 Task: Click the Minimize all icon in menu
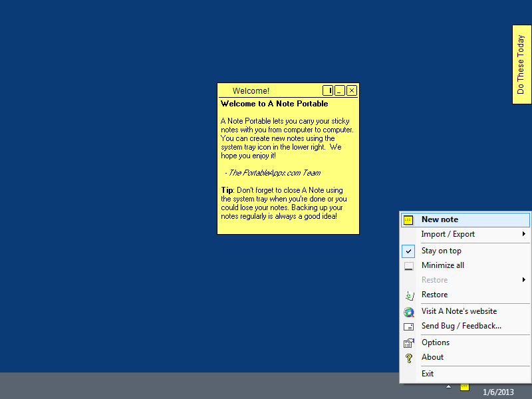coord(409,266)
